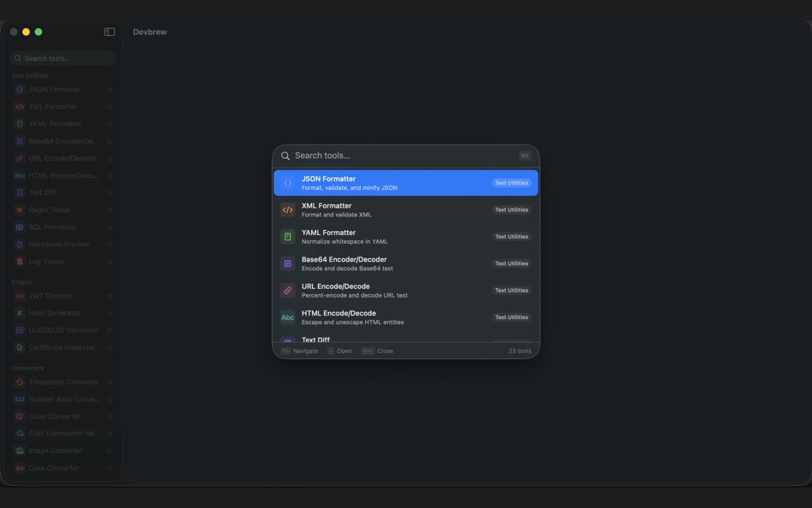Open the Timestamp Converter tool

pyautogui.click(x=56, y=381)
